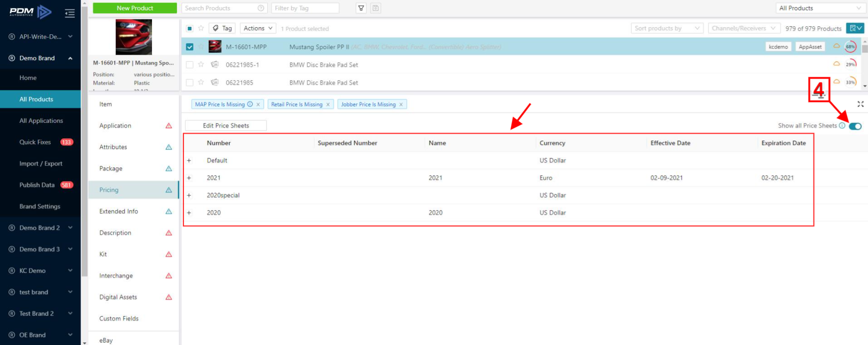Open the Sort products by dropdown
Screen dimensions: 868x345
click(x=667, y=28)
